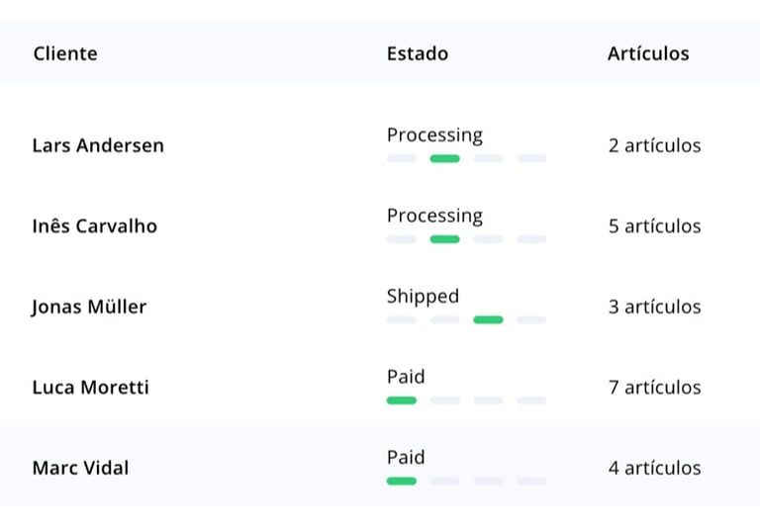The image size is (760, 532).
Task: Click Lars Andersen's Processing status label
Action: click(434, 134)
